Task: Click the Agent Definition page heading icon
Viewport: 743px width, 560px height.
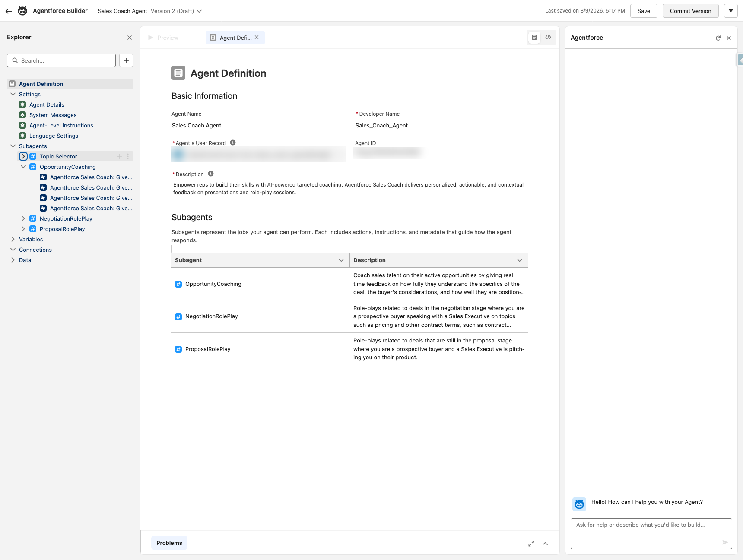Action: point(178,73)
